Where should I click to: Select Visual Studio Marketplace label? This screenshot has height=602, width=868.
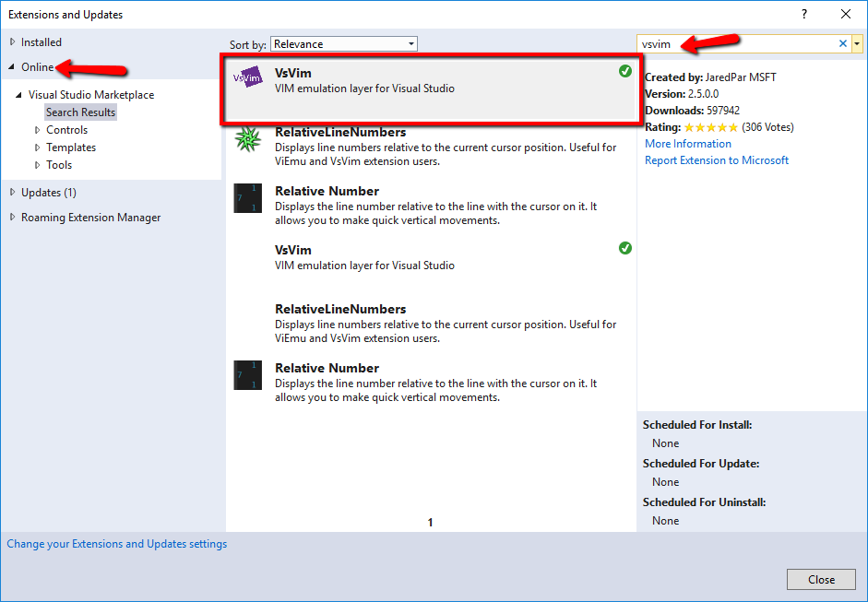pos(91,95)
